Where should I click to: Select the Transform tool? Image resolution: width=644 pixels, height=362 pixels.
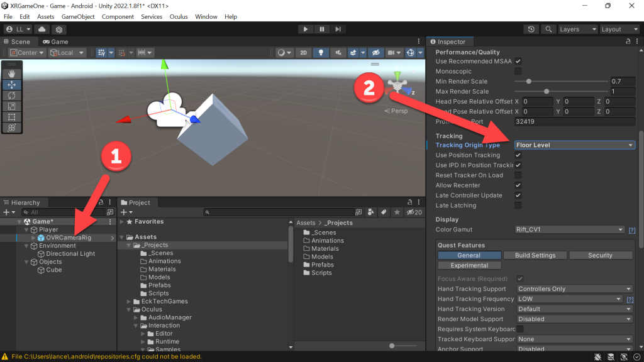(x=11, y=128)
